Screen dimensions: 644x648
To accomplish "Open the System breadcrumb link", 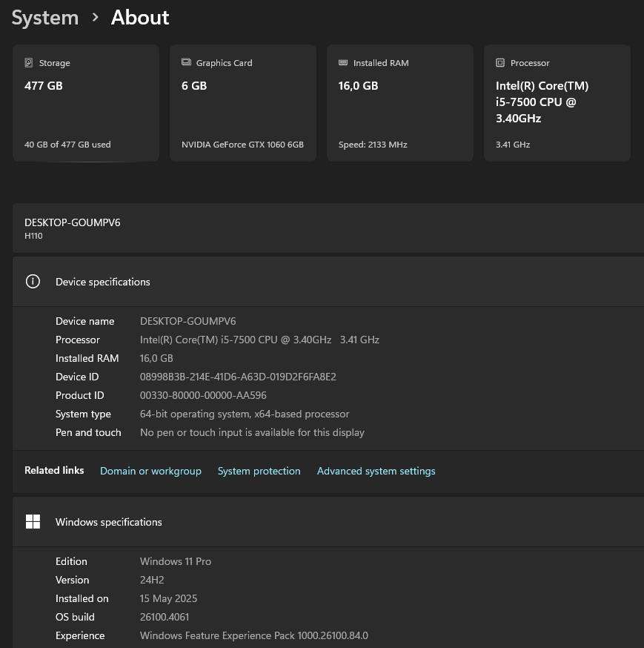I will pos(44,17).
